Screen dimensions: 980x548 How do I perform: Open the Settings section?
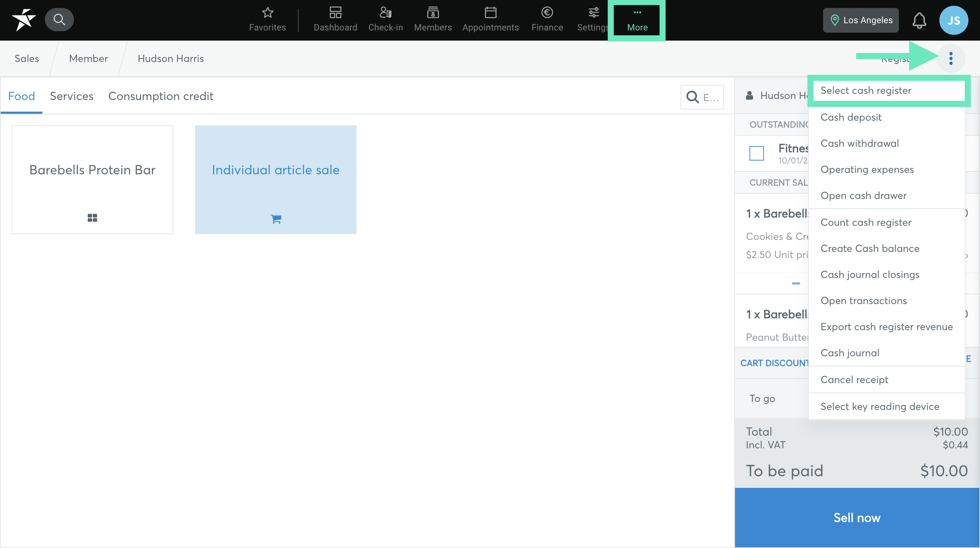pos(593,20)
